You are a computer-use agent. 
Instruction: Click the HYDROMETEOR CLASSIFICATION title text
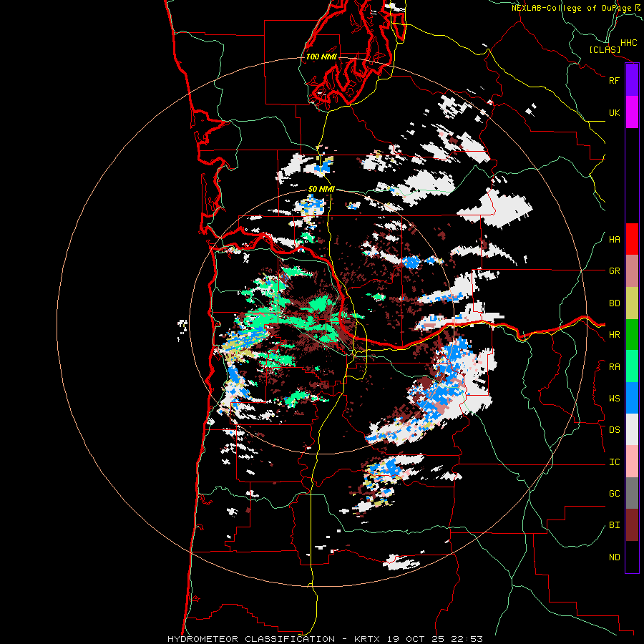click(251, 639)
